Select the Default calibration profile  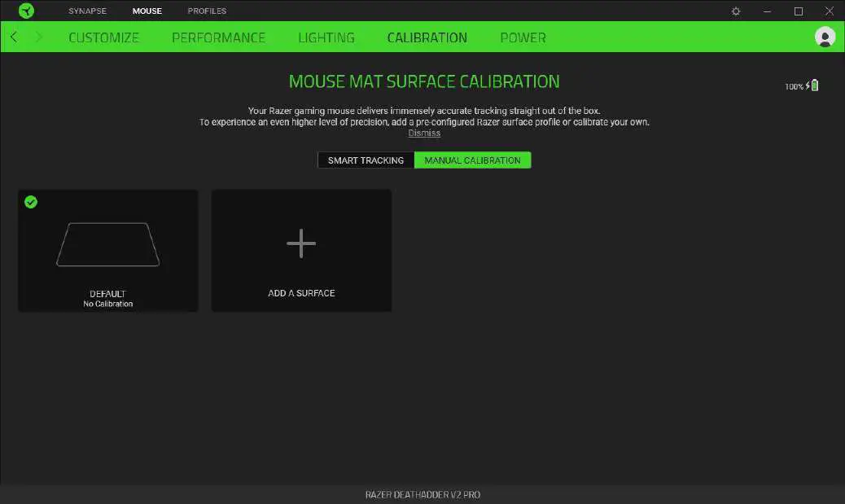[x=107, y=250]
